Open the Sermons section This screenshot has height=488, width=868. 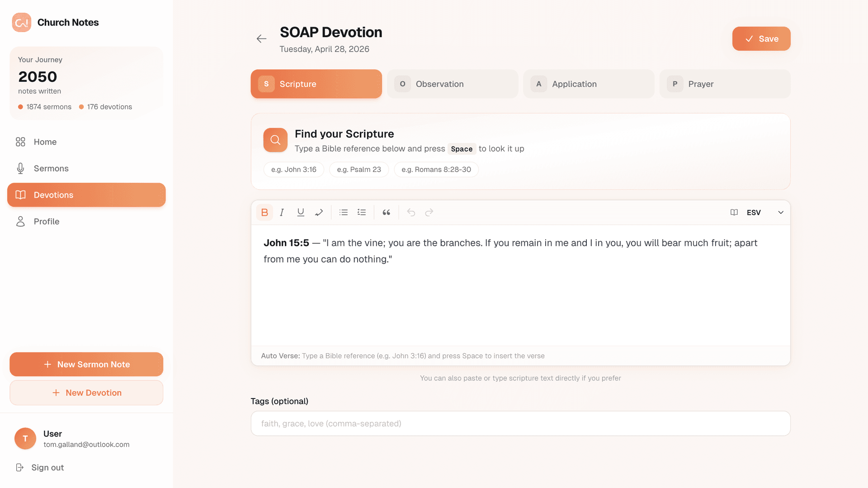pos(51,168)
